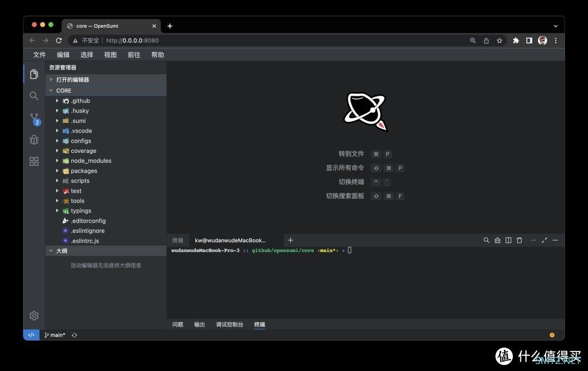Toggle browser side panel icon

click(529, 40)
